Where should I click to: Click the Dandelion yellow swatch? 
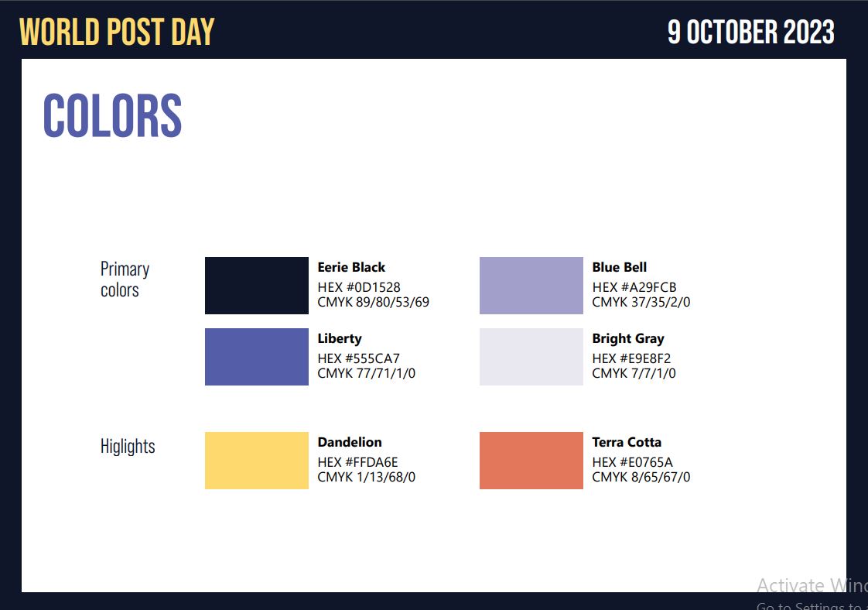click(256, 461)
